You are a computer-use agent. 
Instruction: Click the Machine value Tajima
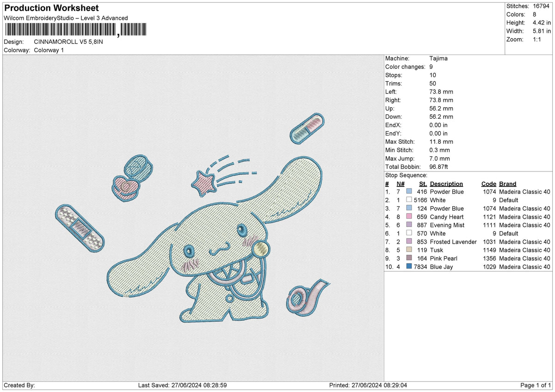(x=438, y=59)
